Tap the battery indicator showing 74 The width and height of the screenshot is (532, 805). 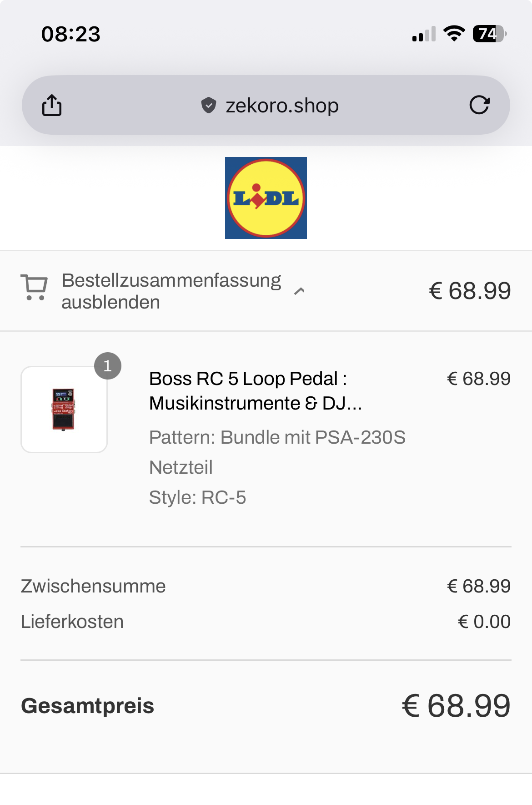tap(489, 34)
